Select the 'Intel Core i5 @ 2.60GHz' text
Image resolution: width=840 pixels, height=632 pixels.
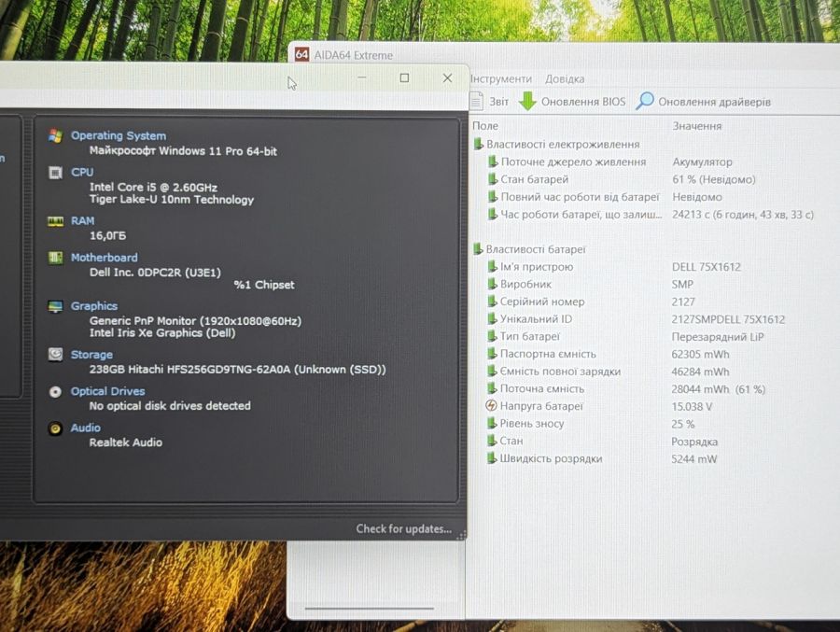pos(153,187)
